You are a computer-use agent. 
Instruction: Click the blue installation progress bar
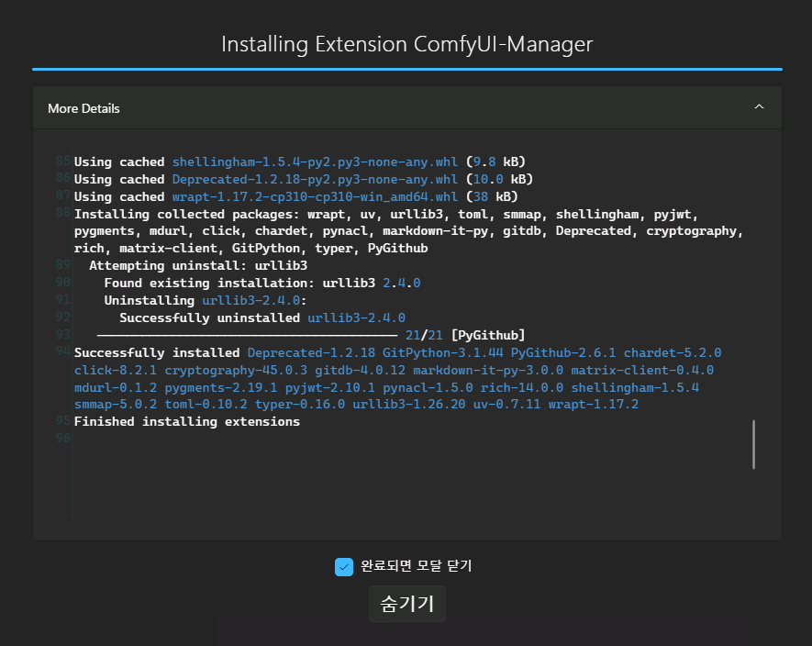click(x=406, y=69)
